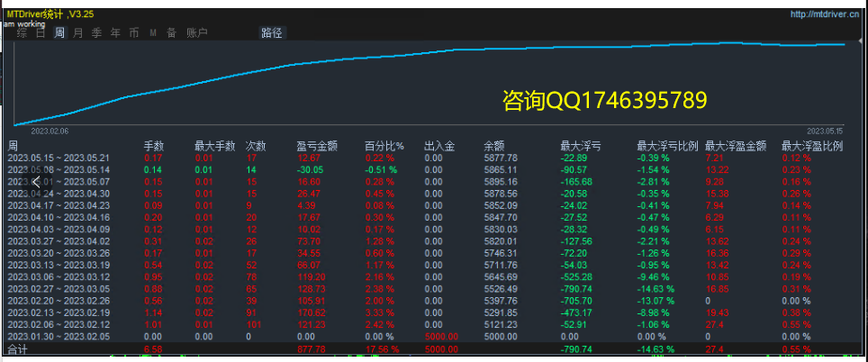The image size is (868, 362).
Task: Click the 合计 totals row
Action: [18, 348]
